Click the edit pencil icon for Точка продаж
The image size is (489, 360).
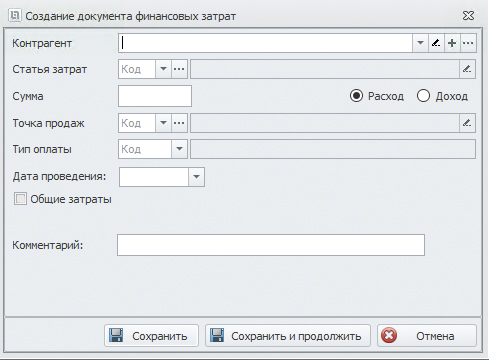[467, 123]
